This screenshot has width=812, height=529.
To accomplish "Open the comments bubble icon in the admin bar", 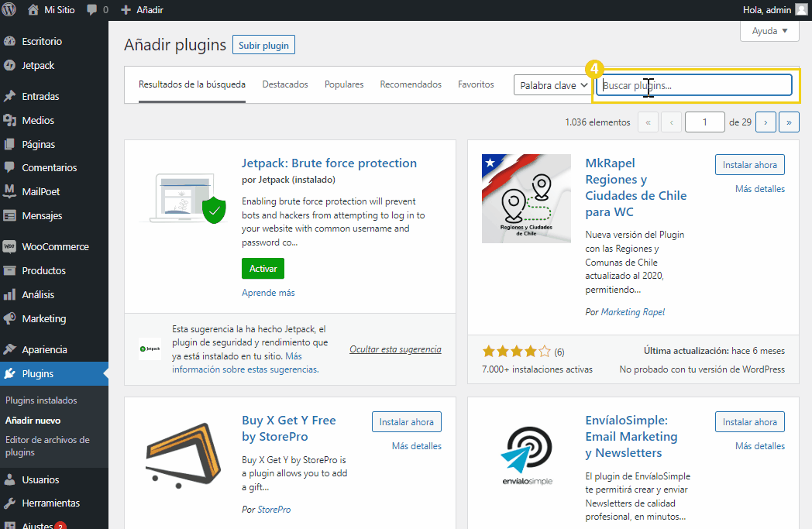I will pyautogui.click(x=91, y=10).
